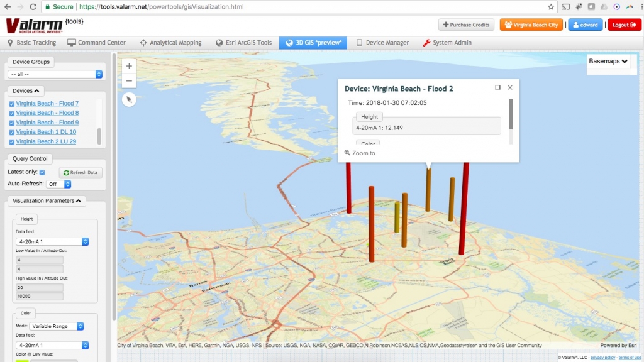Screen dimensions: 644x362
Task: Open the Chrome cast icon
Action: click(566, 7)
